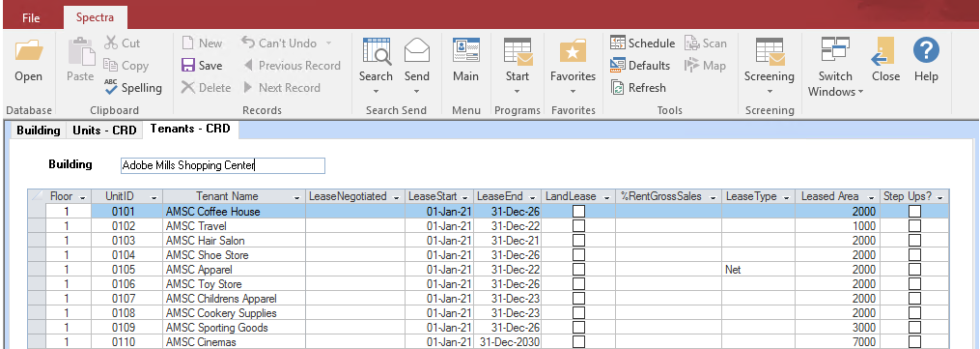Expand the Tenant Name column filter dropdown
980x349 pixels.
pyautogui.click(x=296, y=197)
